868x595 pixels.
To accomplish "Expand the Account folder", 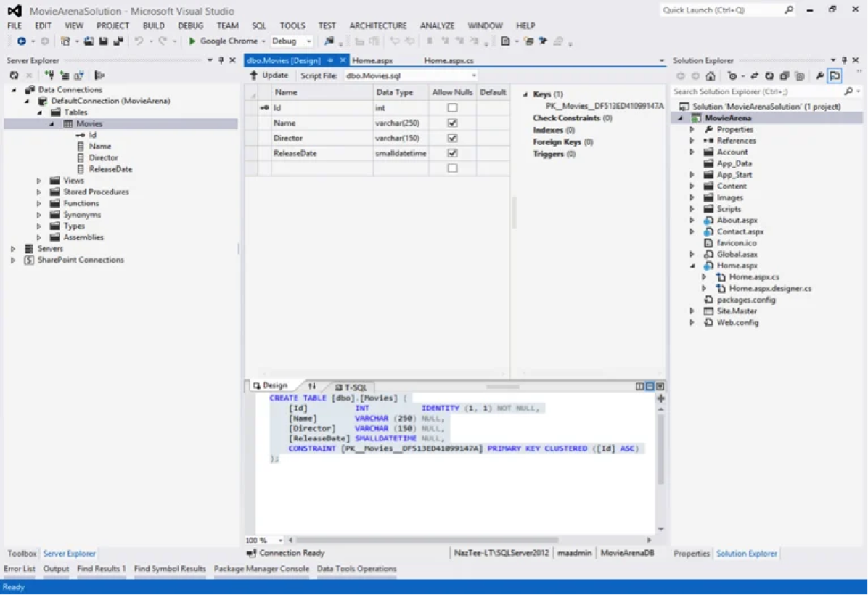I will point(692,152).
